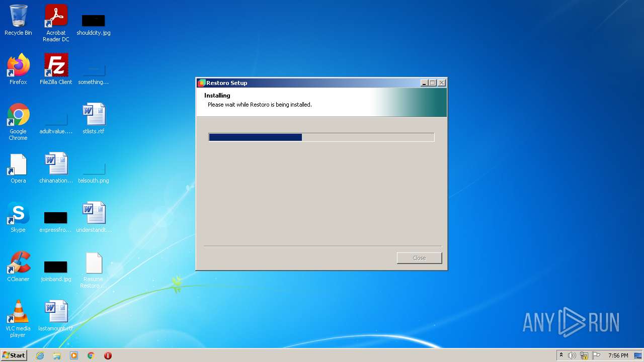Select joinband.jpg file icon
Screen dimensions: 644x362
click(56, 270)
